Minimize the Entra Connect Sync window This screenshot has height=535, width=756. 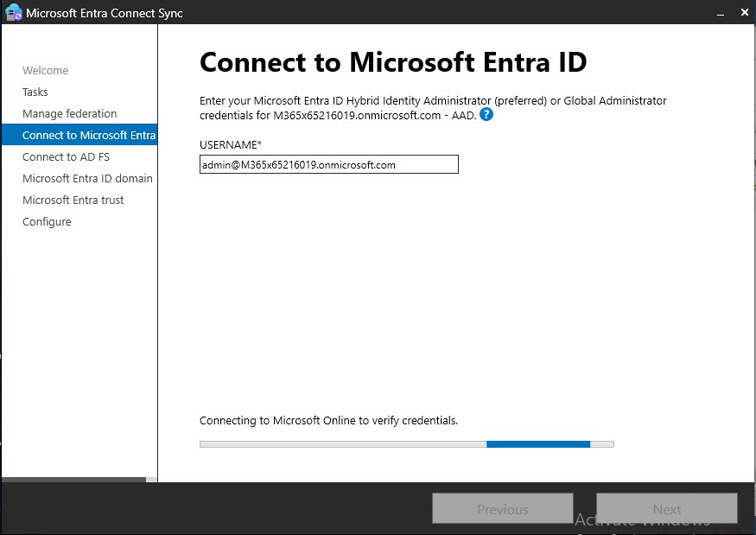[721, 14]
